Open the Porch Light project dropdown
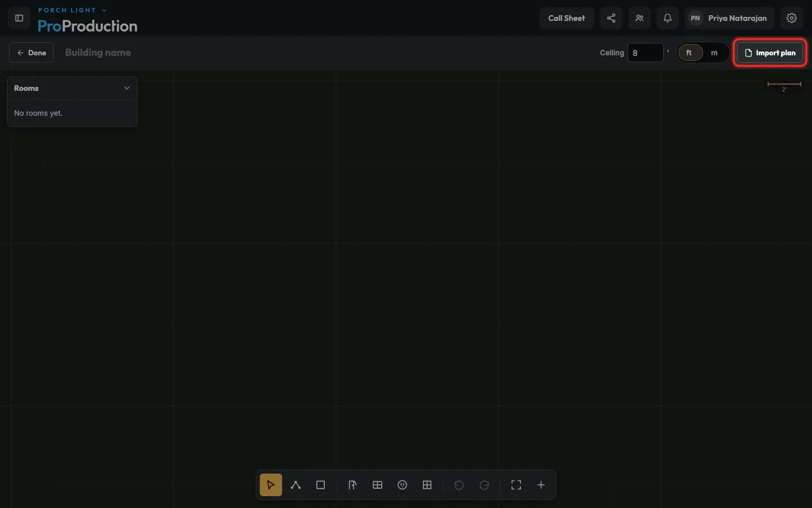 pos(72,10)
